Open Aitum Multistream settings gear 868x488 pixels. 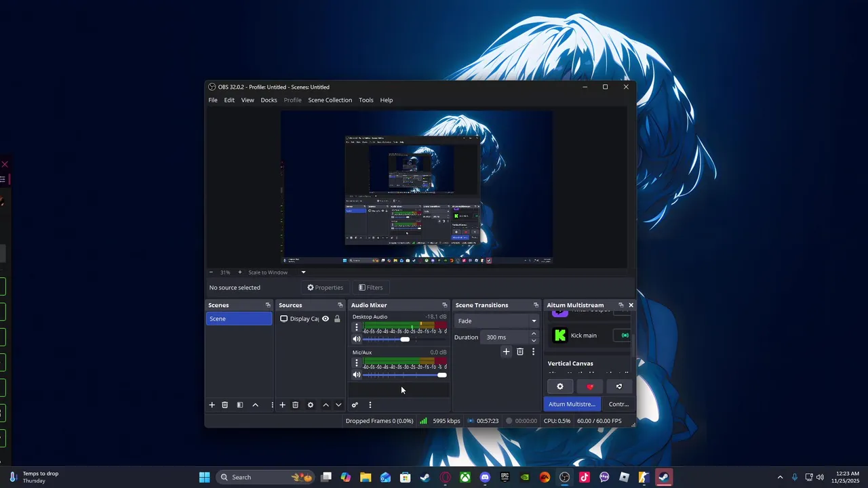[560, 386]
